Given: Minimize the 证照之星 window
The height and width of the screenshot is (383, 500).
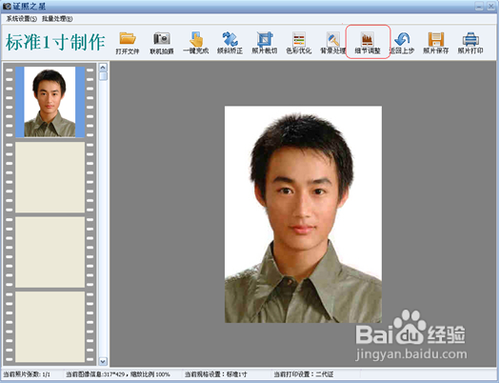Looking at the screenshot, I should pyautogui.click(x=479, y=6).
